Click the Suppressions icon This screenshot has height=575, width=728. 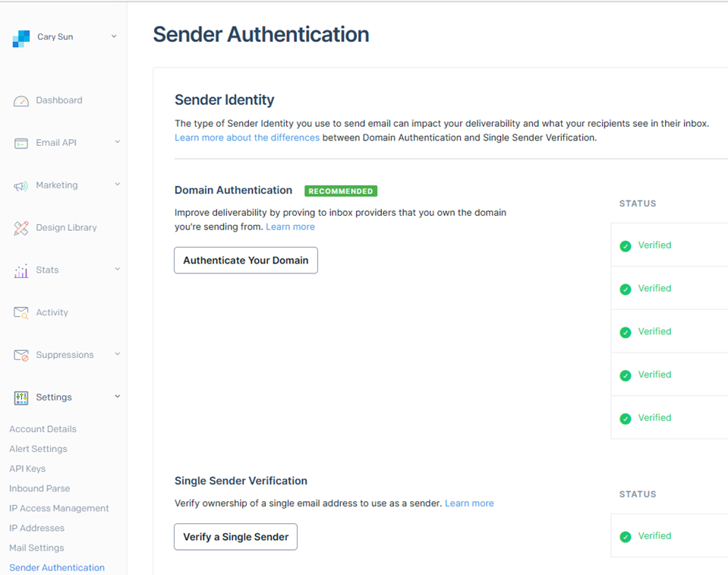[21, 355]
